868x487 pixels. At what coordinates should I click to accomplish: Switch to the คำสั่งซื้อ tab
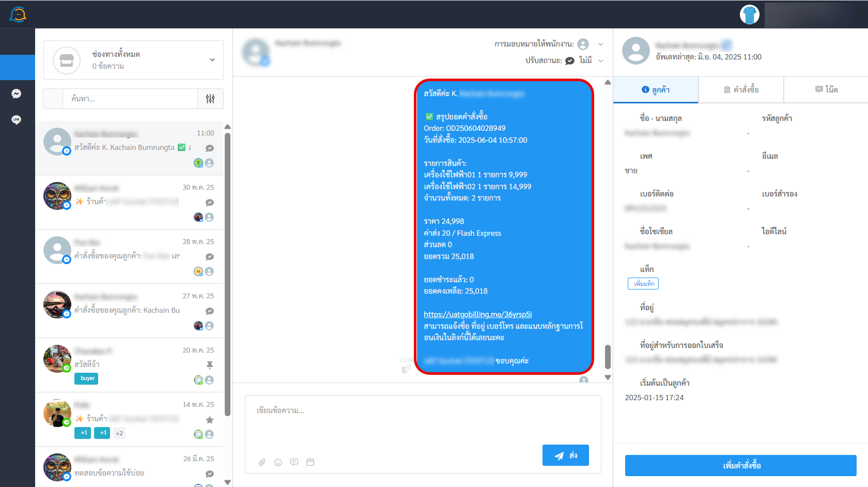click(x=741, y=90)
